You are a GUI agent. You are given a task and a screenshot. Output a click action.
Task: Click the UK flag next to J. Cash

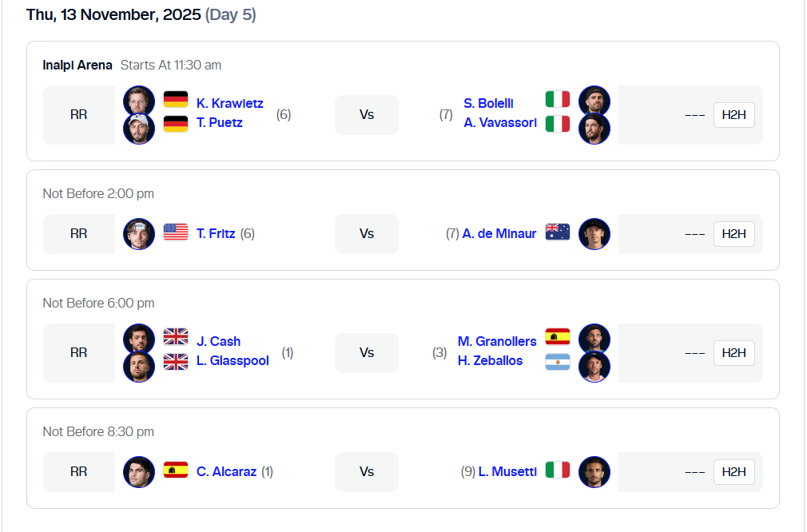point(176,336)
